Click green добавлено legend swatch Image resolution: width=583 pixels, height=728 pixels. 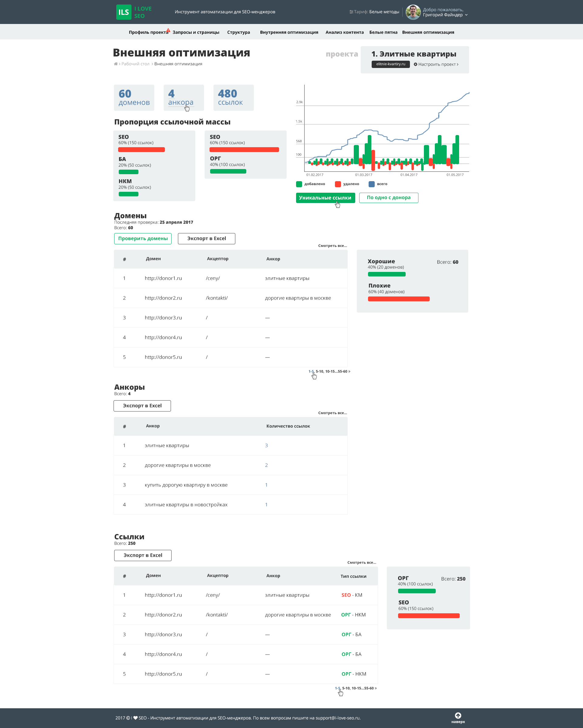pos(299,184)
